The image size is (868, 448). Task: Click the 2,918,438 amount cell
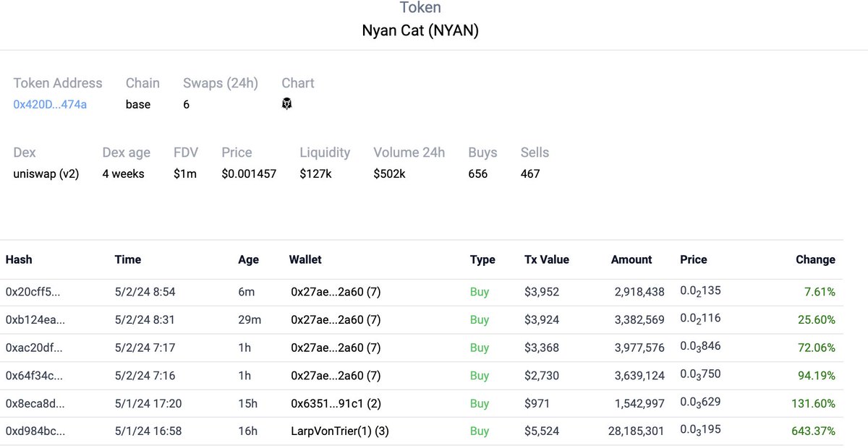pyautogui.click(x=639, y=292)
